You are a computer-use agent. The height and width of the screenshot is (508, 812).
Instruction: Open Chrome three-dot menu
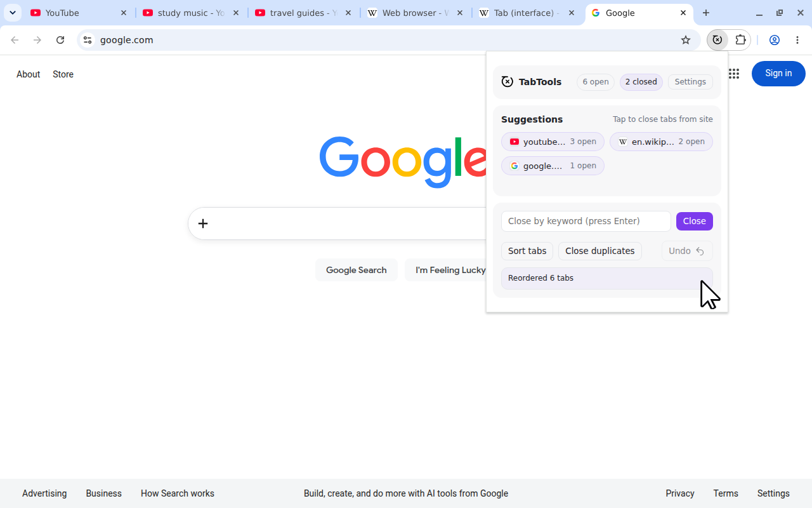[x=797, y=40]
